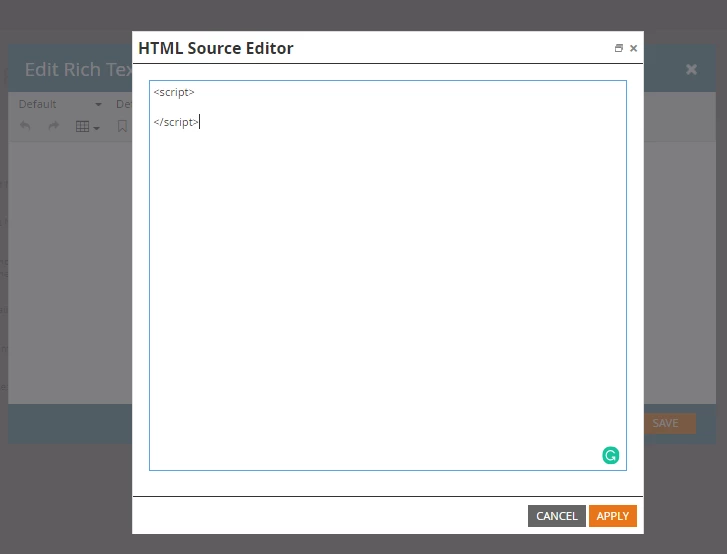Image resolution: width=727 pixels, height=554 pixels.
Task: Click the closing </script> tag text
Action: [x=176, y=122]
